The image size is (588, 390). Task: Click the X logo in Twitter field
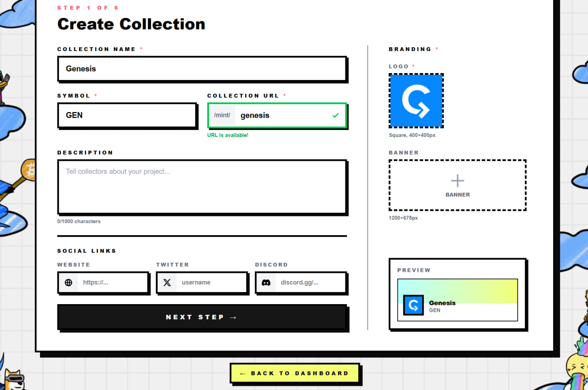point(167,283)
